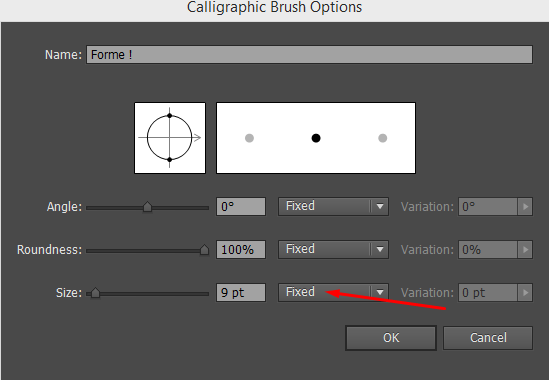
Task: Open the Roundness Fixed dropdown
Action: [333, 249]
